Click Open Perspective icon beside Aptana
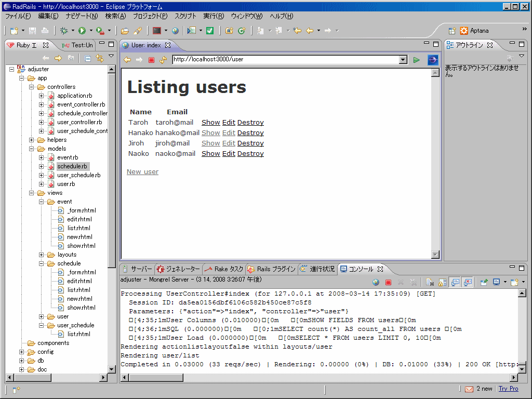The width and height of the screenshot is (532, 399). point(452,31)
